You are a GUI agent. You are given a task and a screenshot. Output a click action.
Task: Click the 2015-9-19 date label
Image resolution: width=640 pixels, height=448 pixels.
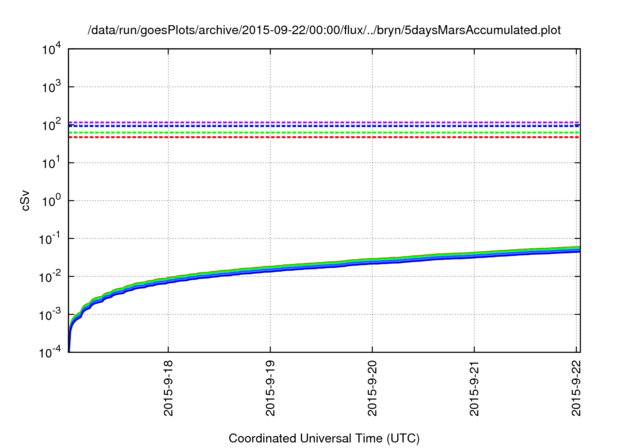tap(270, 388)
